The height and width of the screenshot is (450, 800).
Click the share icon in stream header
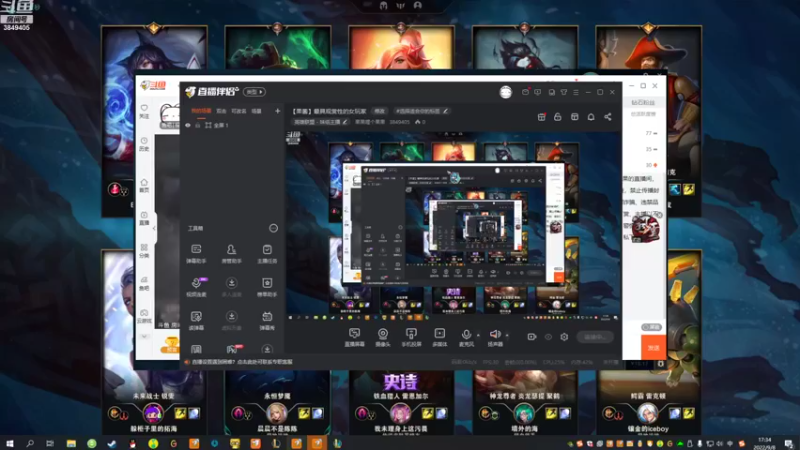coord(608,117)
